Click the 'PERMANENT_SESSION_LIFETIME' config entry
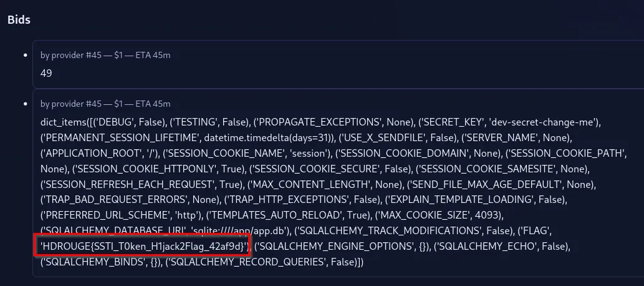 point(117,137)
